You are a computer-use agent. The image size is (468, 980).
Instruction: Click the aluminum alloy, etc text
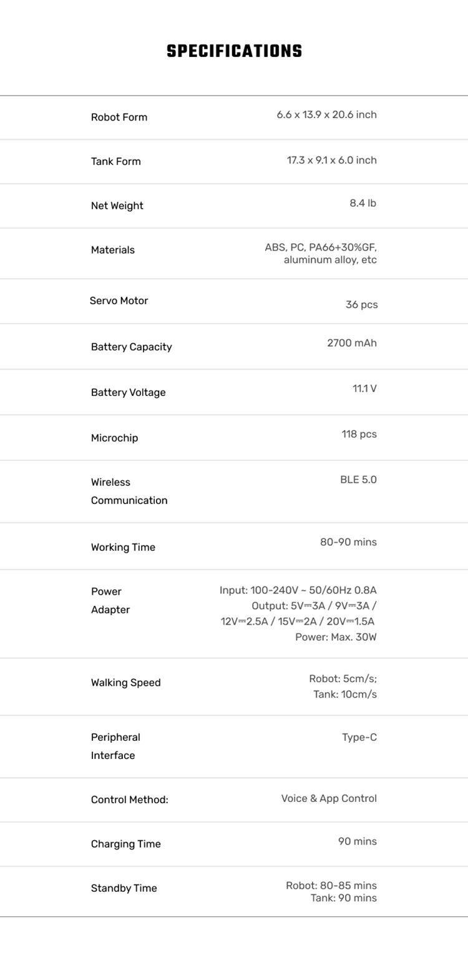330,260
